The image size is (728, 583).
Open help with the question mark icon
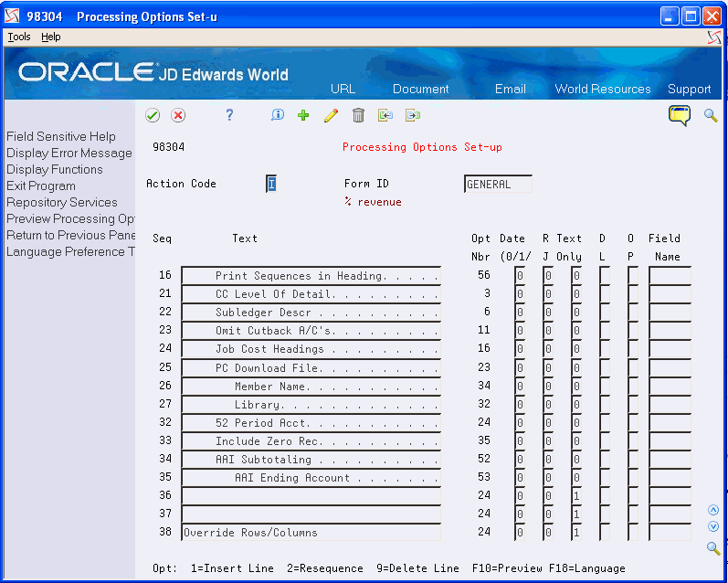click(229, 115)
